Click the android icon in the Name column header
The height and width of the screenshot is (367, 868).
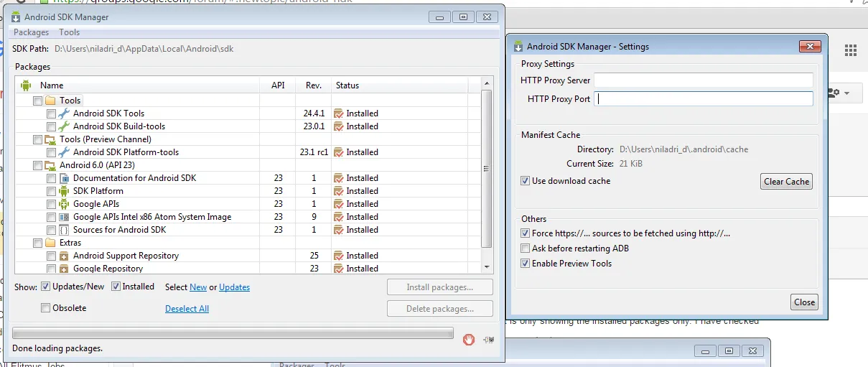tap(26, 85)
